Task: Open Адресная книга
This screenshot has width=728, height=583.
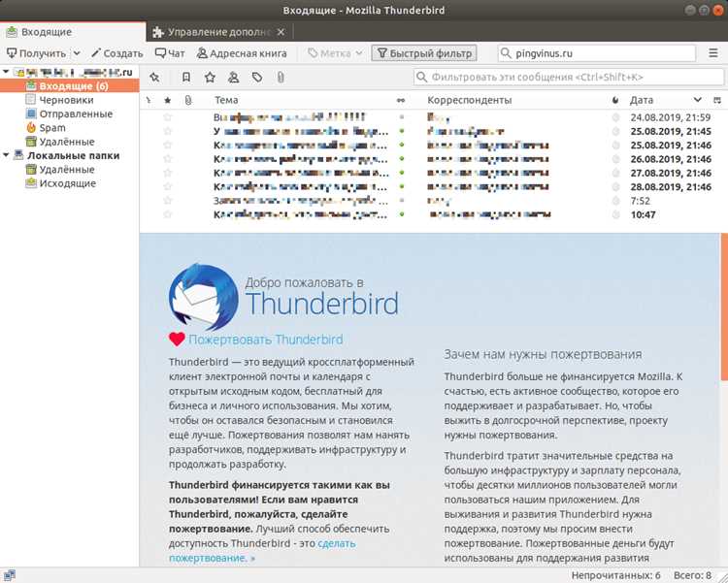Action: [x=242, y=53]
